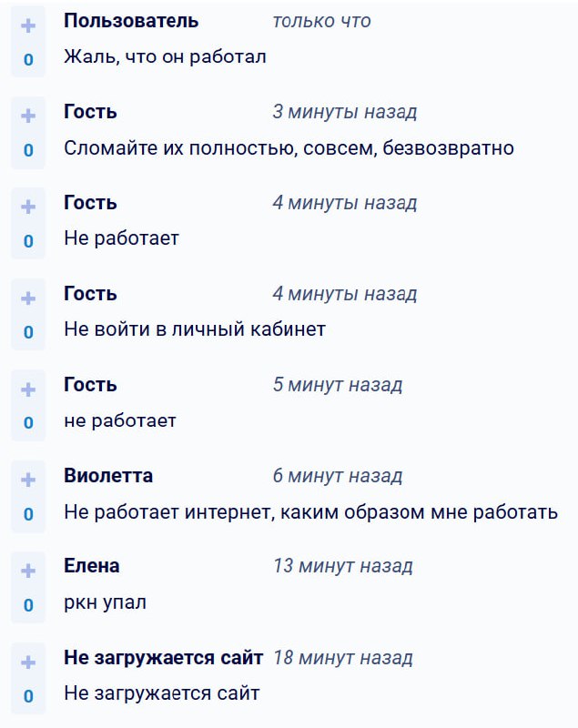Click the vote counter on Елена's comment

[28, 605]
